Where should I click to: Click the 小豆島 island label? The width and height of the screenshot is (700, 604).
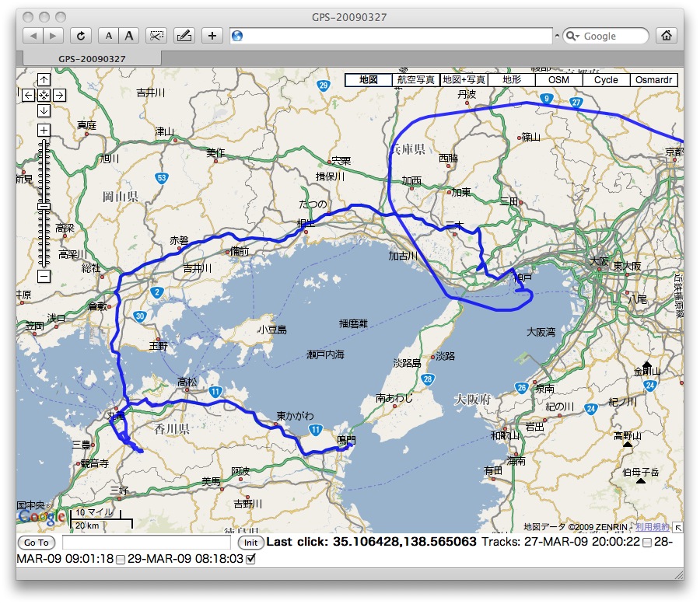[x=272, y=330]
